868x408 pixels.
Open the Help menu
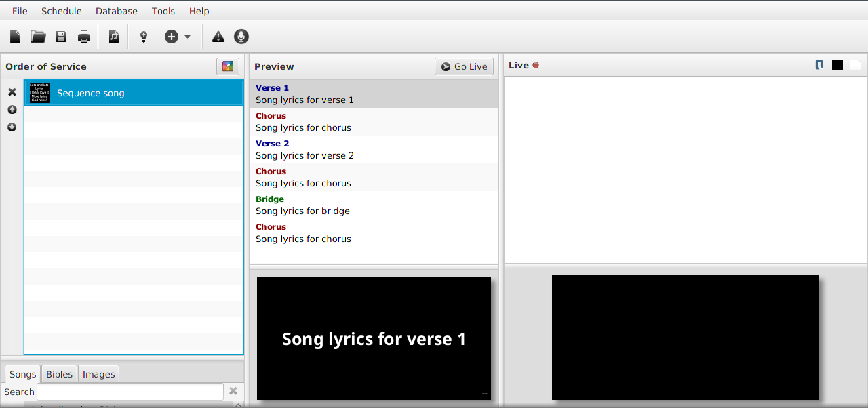pyautogui.click(x=199, y=11)
